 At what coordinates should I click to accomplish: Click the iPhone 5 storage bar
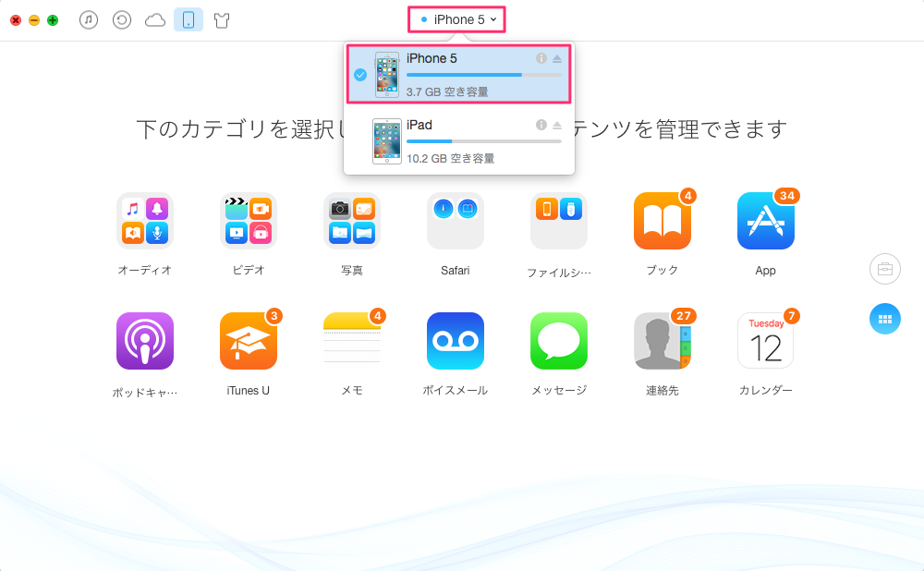[x=484, y=75]
